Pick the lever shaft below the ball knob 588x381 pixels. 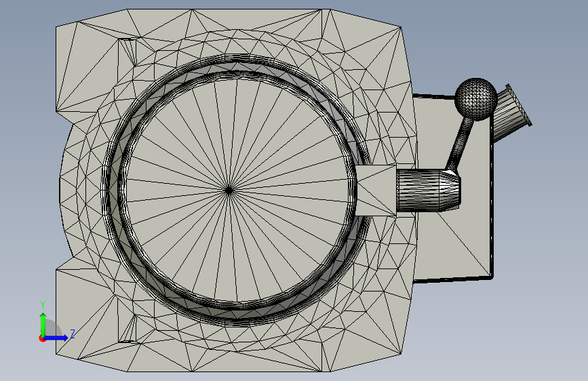click(460, 144)
